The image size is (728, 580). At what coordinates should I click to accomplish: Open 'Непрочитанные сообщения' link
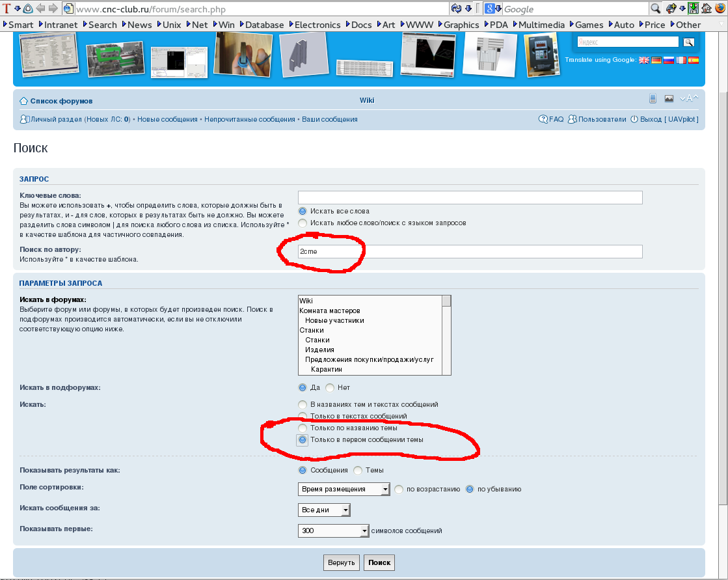[x=250, y=119]
